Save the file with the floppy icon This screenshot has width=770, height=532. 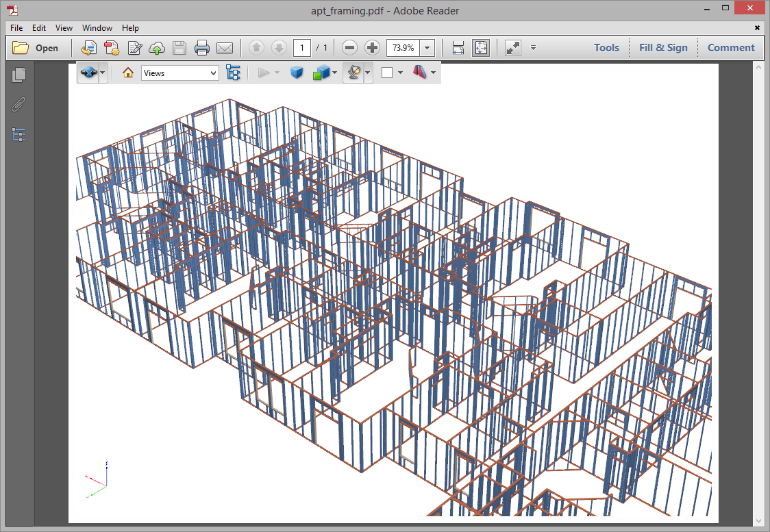[x=179, y=48]
